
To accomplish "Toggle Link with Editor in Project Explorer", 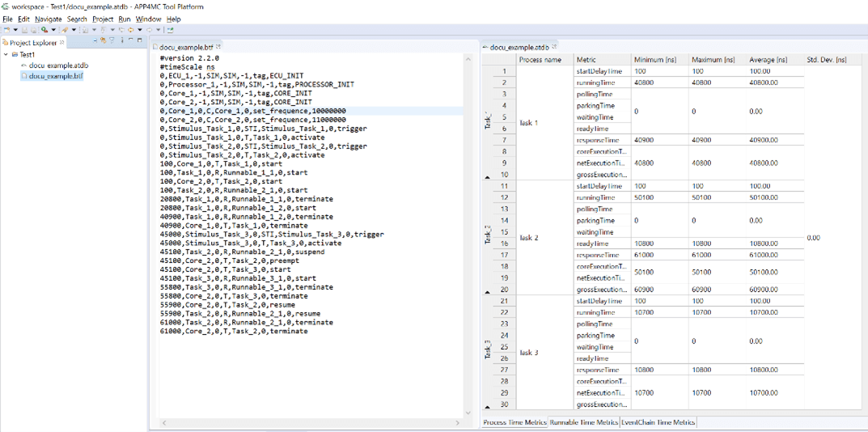I will 104,40.
